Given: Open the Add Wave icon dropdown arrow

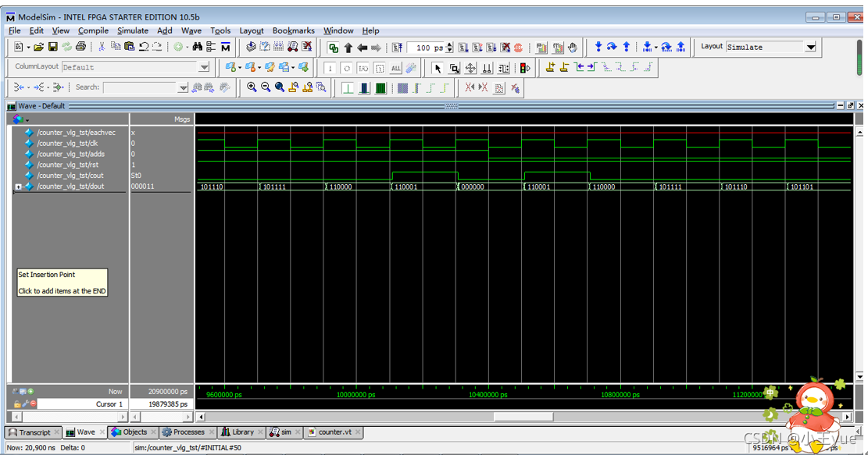Looking at the screenshot, I should pos(240,68).
